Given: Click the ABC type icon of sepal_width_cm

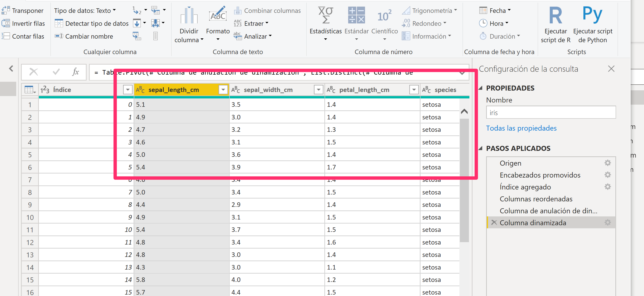Looking at the screenshot, I should pos(235,90).
